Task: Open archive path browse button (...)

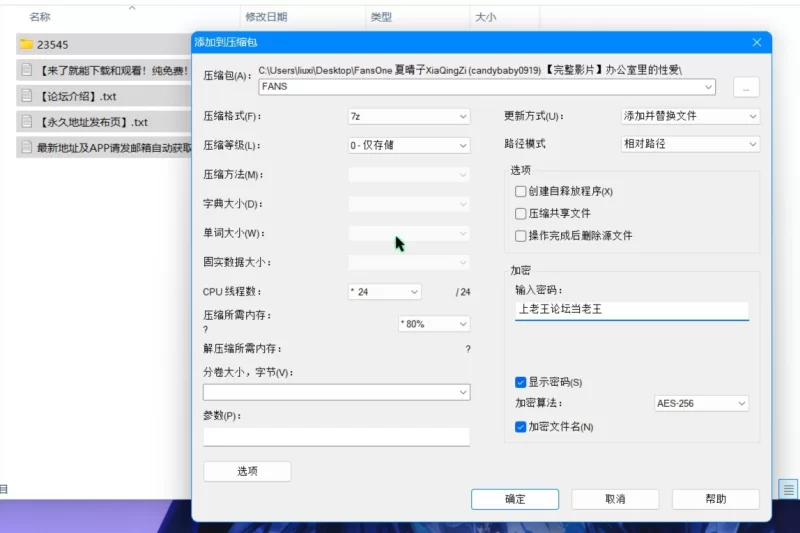Action: 746,87
